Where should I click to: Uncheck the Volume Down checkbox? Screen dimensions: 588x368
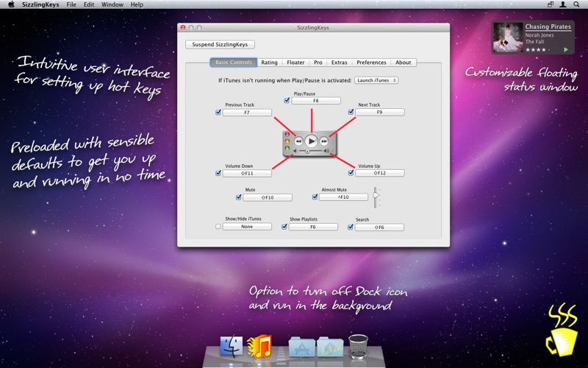[x=218, y=173]
